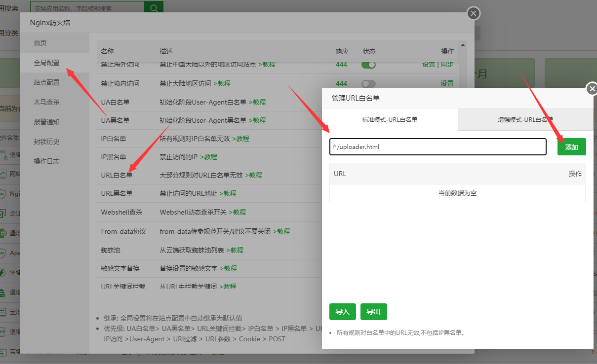Enable the 禁止境内访问 switch

coord(368,84)
